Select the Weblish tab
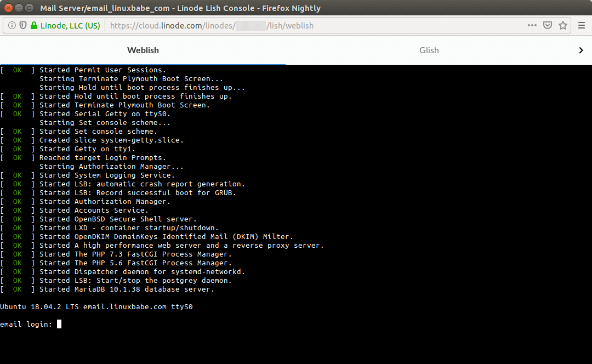Screen dimensions: 592x364 coord(143,50)
